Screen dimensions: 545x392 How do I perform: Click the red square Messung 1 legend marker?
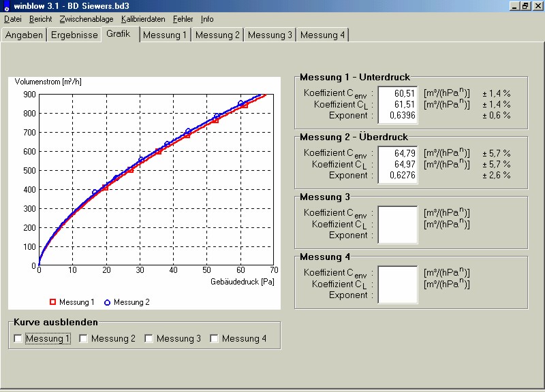click(x=53, y=302)
